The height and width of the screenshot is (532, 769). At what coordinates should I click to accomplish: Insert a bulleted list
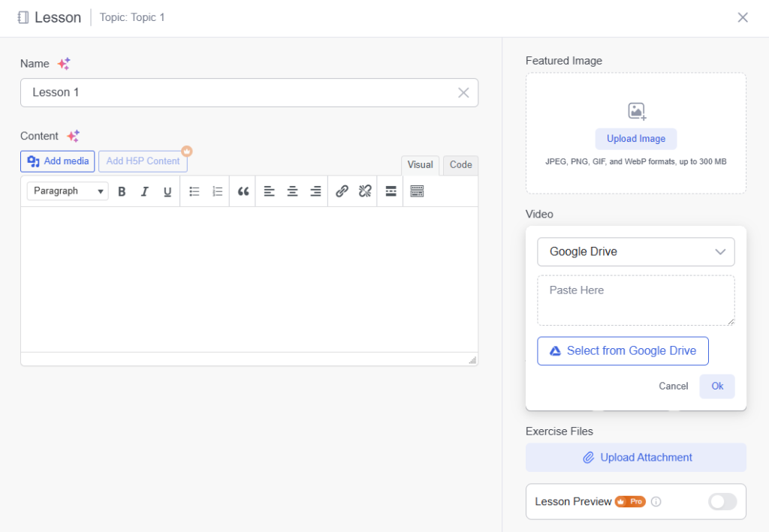pos(195,191)
